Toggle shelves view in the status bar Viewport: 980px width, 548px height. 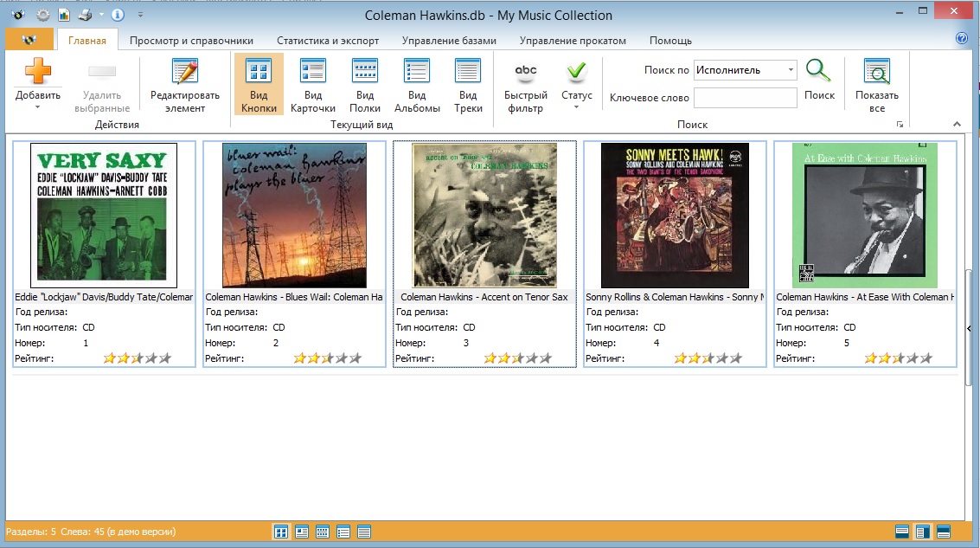(x=323, y=532)
